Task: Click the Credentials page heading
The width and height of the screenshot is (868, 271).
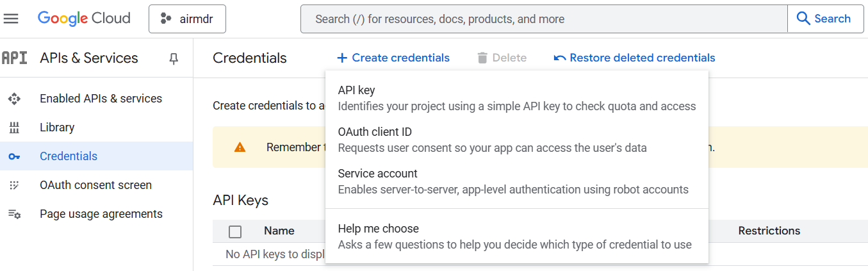Action: tap(250, 58)
